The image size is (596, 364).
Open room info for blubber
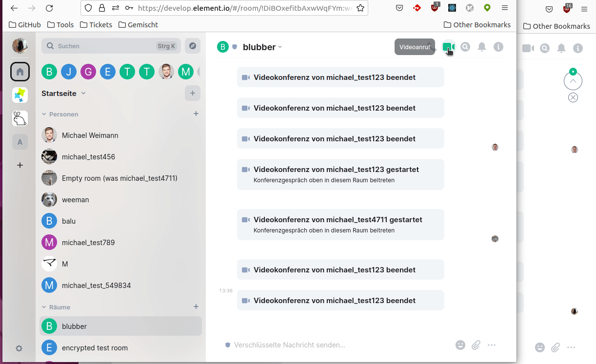point(498,47)
